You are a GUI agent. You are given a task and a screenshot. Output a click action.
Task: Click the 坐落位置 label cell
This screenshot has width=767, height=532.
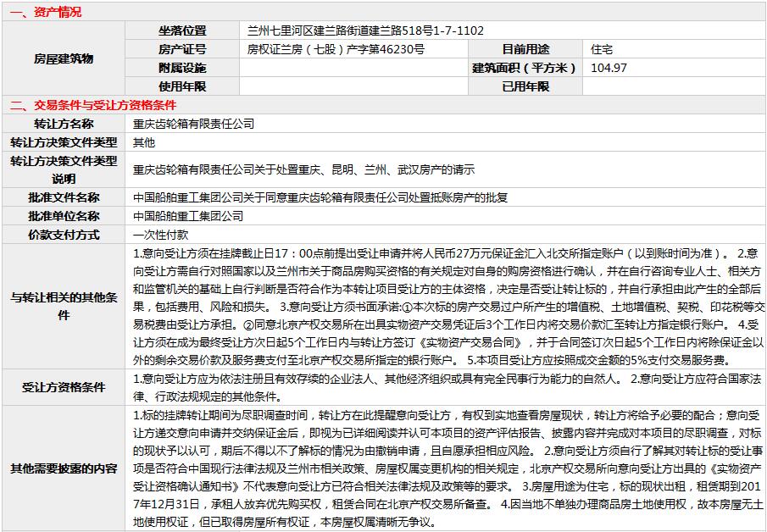(181, 30)
